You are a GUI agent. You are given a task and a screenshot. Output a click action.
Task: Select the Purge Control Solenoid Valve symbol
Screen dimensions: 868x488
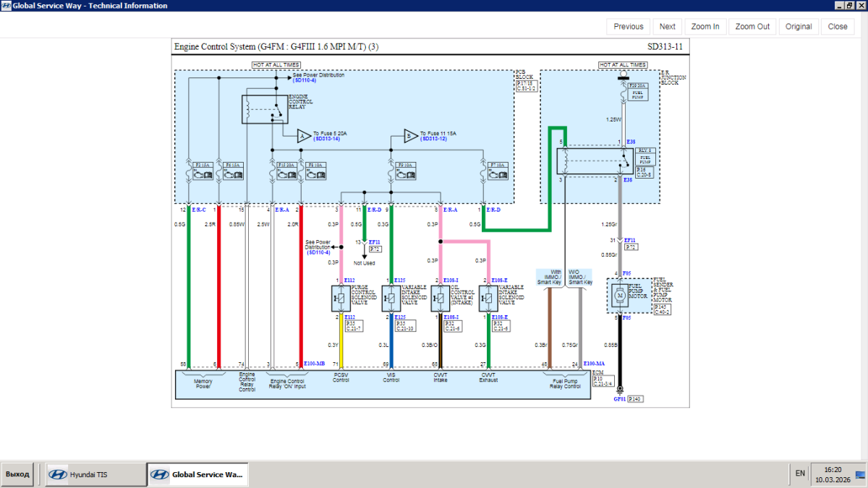341,299
